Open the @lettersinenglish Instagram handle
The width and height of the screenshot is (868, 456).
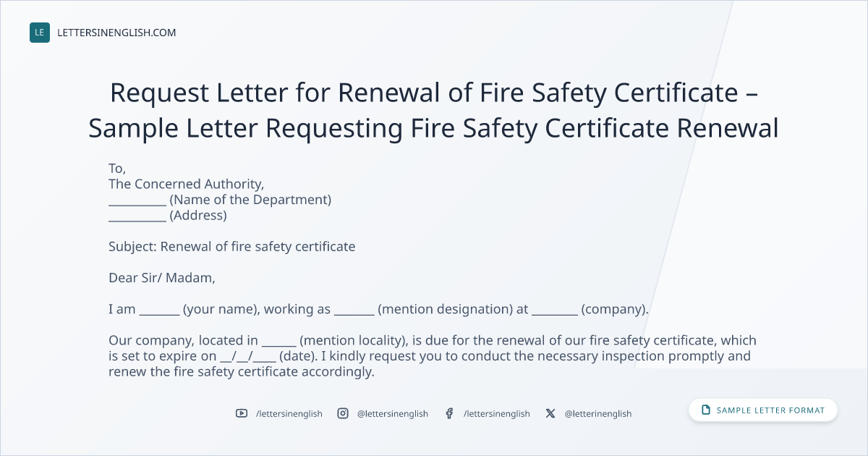pos(393,413)
